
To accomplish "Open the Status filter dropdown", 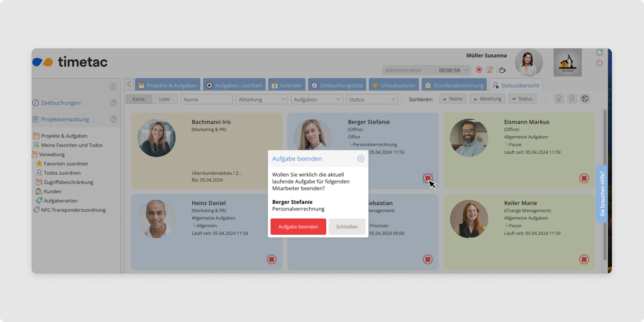I will pos(372,99).
